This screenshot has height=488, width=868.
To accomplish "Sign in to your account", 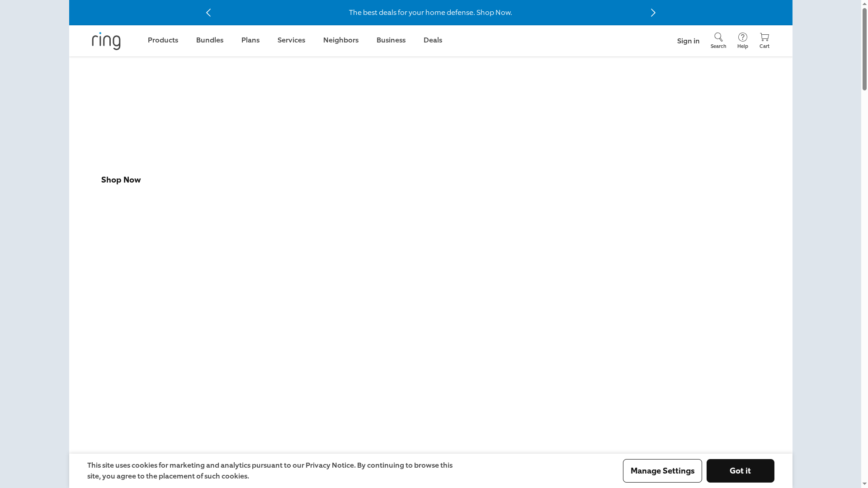I will [688, 41].
